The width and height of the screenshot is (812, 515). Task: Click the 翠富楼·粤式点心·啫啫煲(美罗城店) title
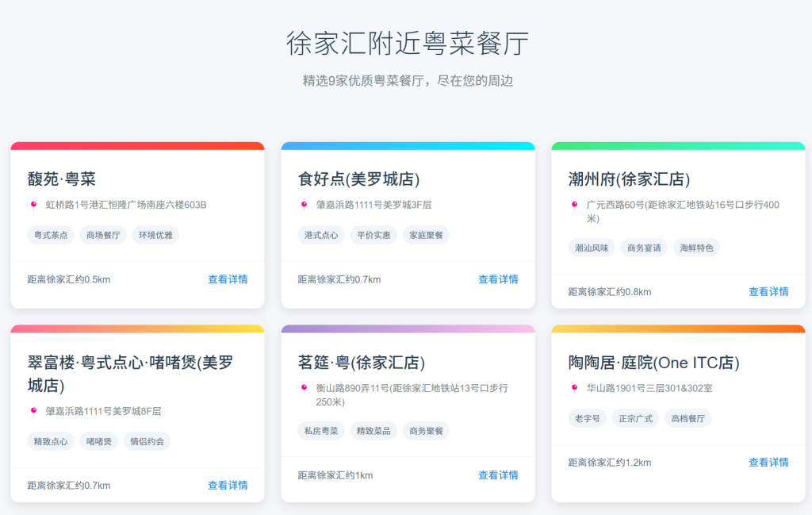coord(131,374)
